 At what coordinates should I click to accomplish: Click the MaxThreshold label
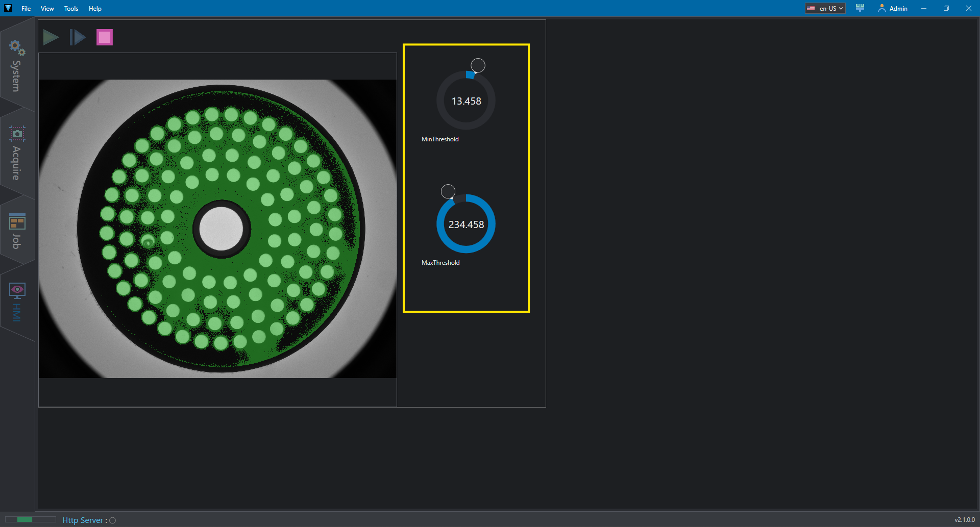click(x=440, y=263)
